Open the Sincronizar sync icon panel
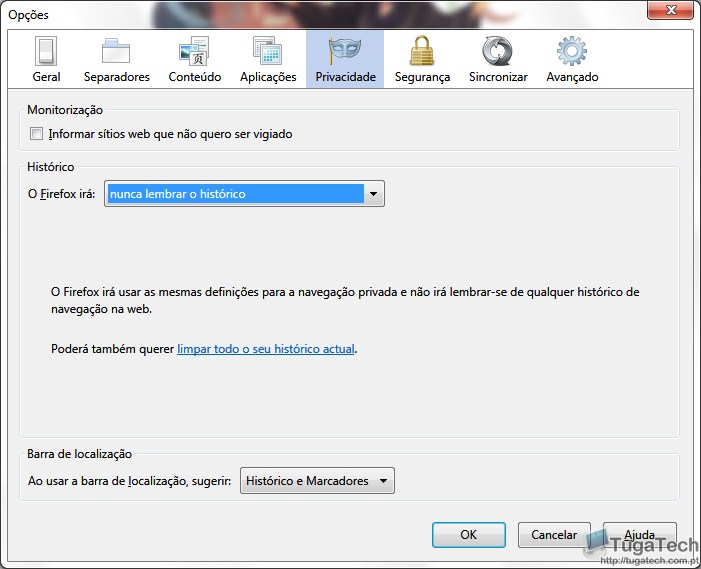The height and width of the screenshot is (569, 701). [498, 59]
